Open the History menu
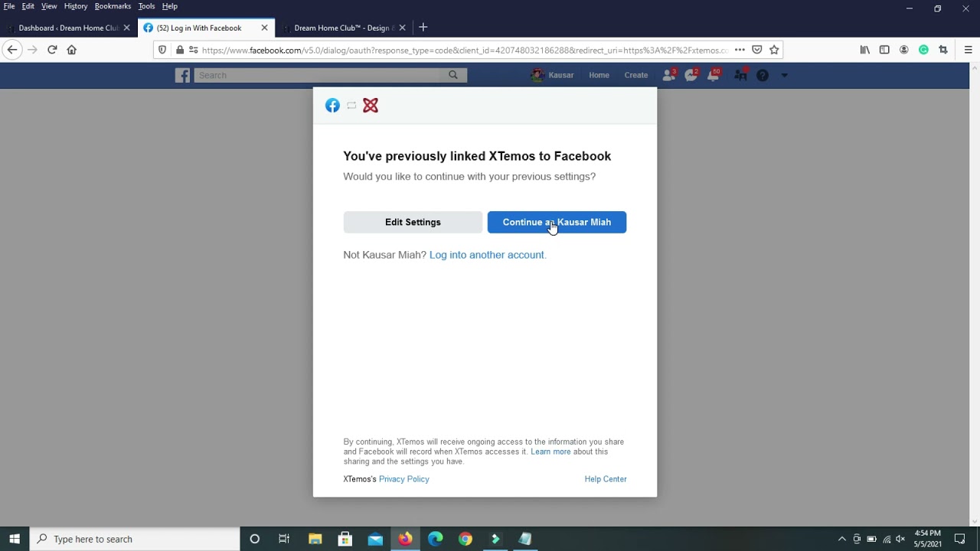980x551 pixels. point(76,6)
